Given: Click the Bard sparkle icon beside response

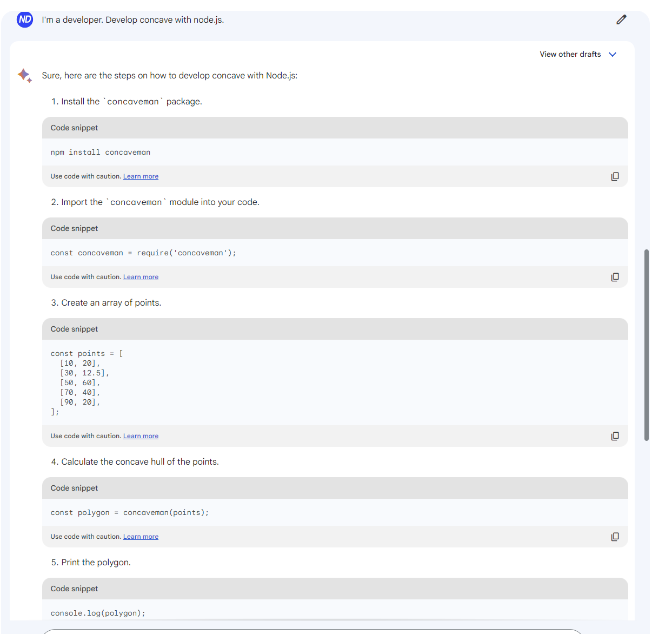Looking at the screenshot, I should point(25,75).
